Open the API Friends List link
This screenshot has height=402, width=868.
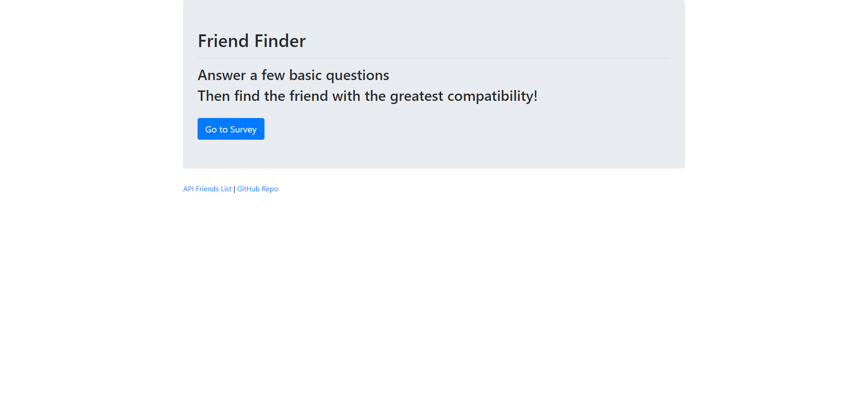[x=207, y=189]
